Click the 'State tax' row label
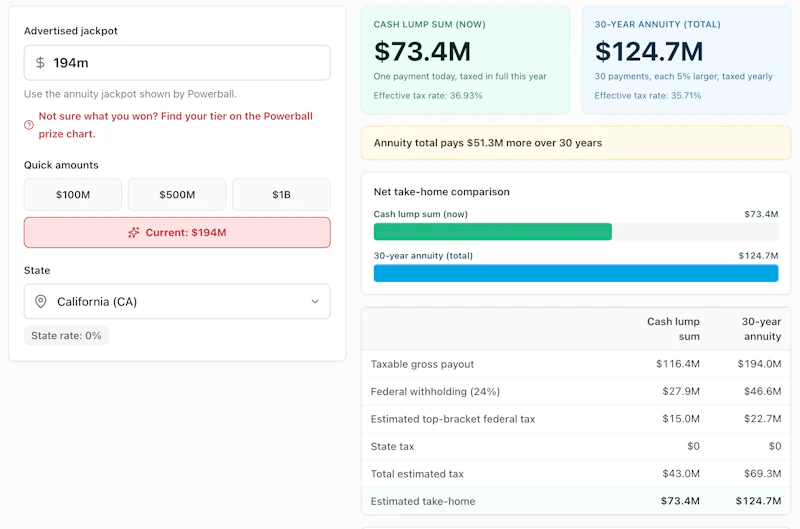800x529 pixels. coord(392,446)
